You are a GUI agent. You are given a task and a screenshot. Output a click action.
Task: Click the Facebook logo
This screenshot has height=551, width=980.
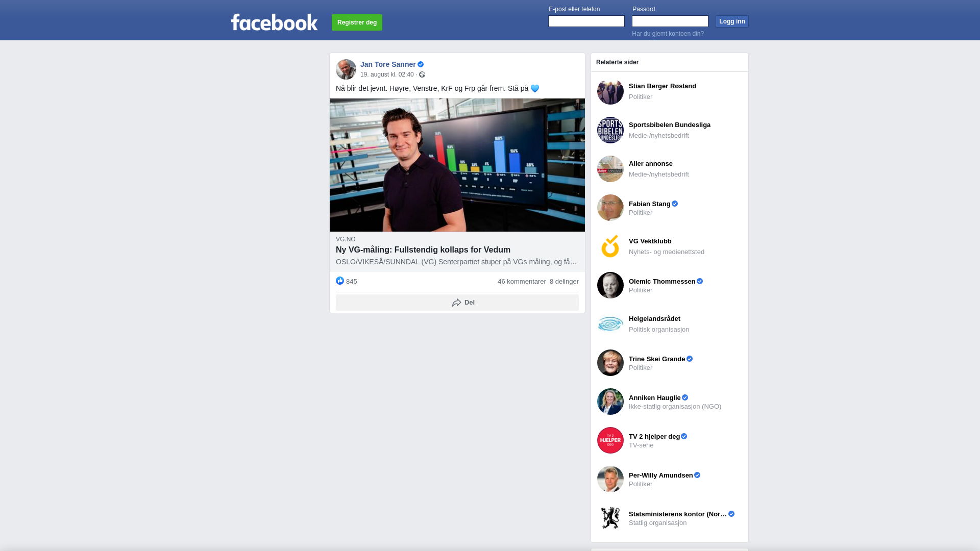(274, 22)
